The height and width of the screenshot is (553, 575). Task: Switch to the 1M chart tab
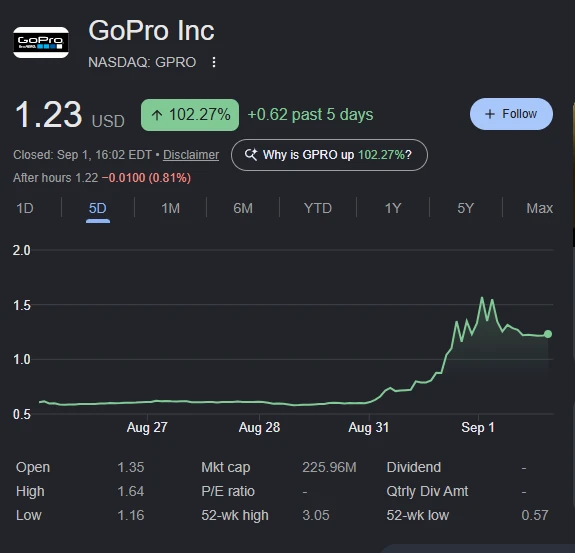171,208
